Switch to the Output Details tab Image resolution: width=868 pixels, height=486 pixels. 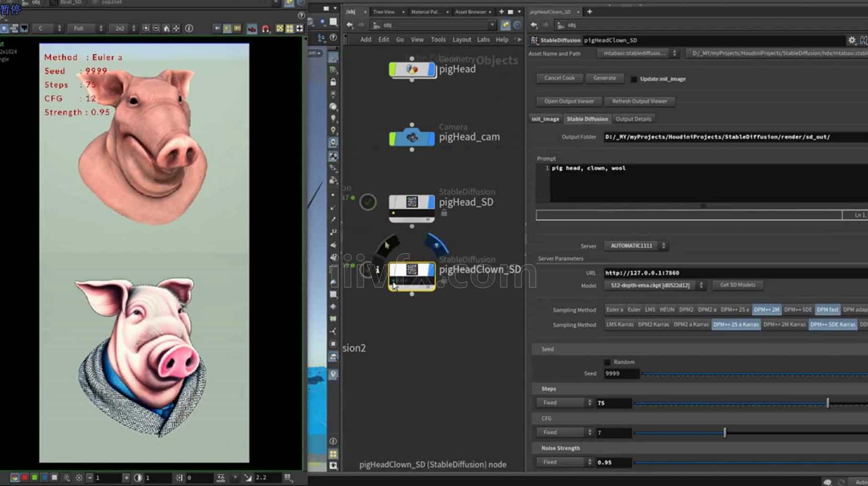[633, 119]
